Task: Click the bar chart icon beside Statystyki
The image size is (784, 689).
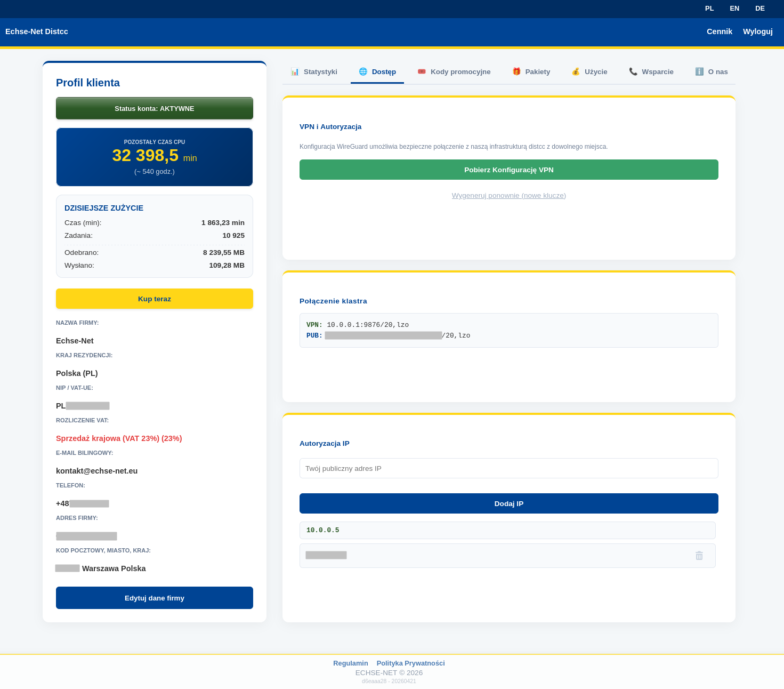Action: tap(295, 71)
